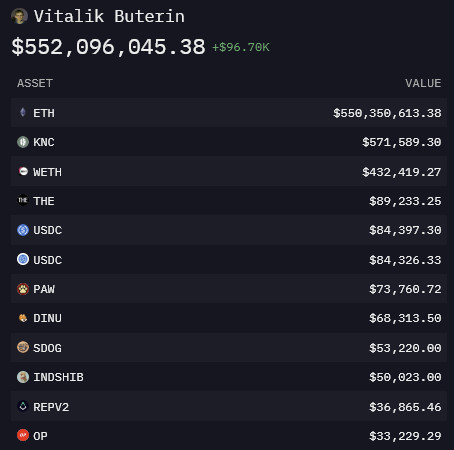Click Vitalik Buterin's profile avatar

19,16
